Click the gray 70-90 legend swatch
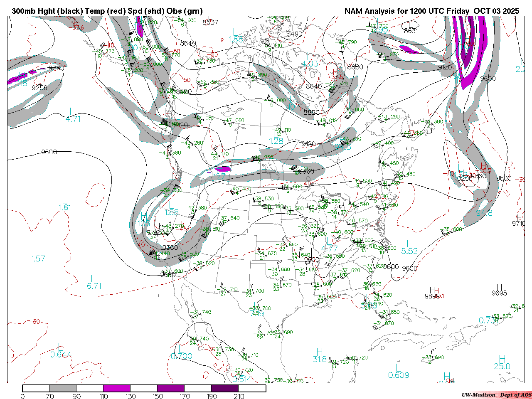This screenshot has width=532, height=399. (63, 388)
